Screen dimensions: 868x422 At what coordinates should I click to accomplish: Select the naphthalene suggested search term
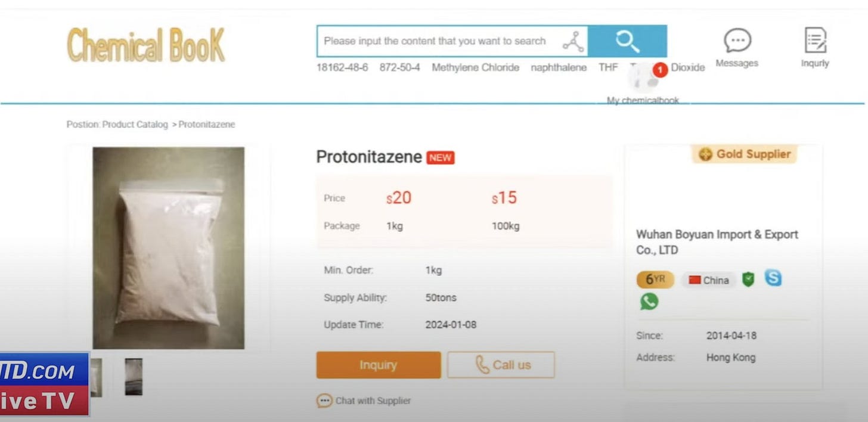(x=559, y=67)
